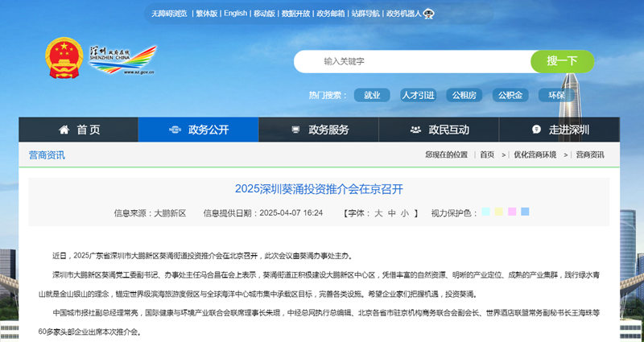This screenshot has height=342, width=644.
Task: Set font size to 中
Action: (x=392, y=213)
